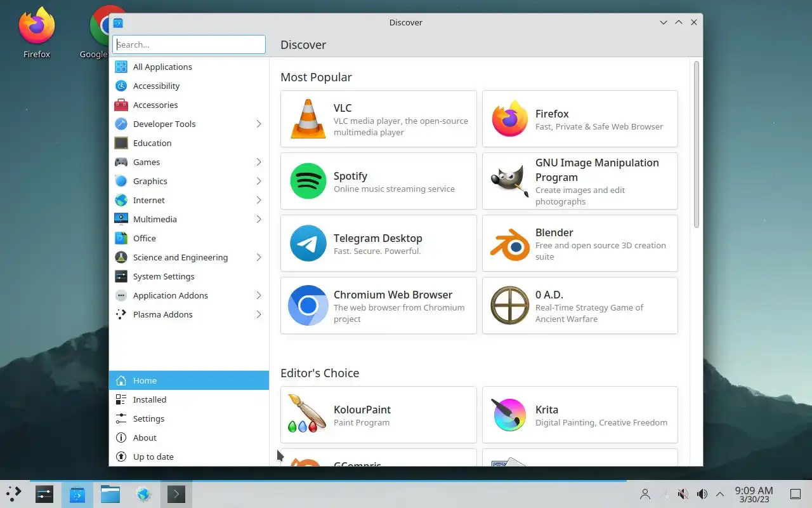Click the muted audio tray icon
The height and width of the screenshot is (508, 812).
pyautogui.click(x=683, y=494)
